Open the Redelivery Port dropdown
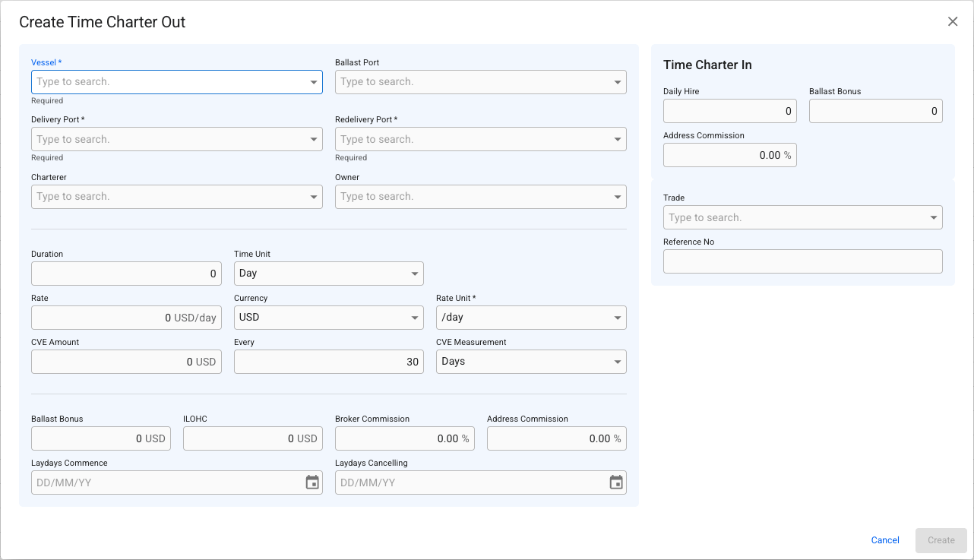 pos(481,139)
